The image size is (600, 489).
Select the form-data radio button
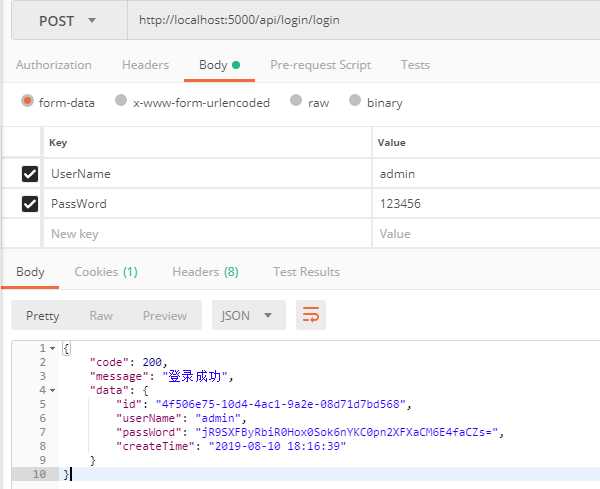[28, 101]
